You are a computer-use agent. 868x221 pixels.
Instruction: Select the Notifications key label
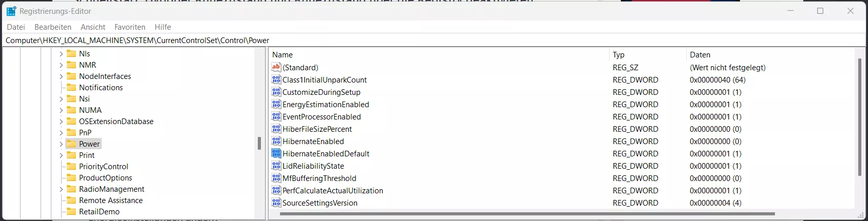click(x=101, y=87)
